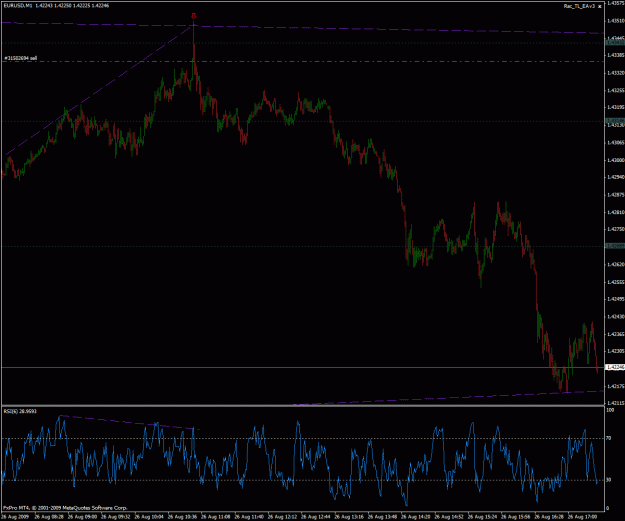
Task: Click the 26 Aug 14:52 time axis label
Action: (450, 517)
